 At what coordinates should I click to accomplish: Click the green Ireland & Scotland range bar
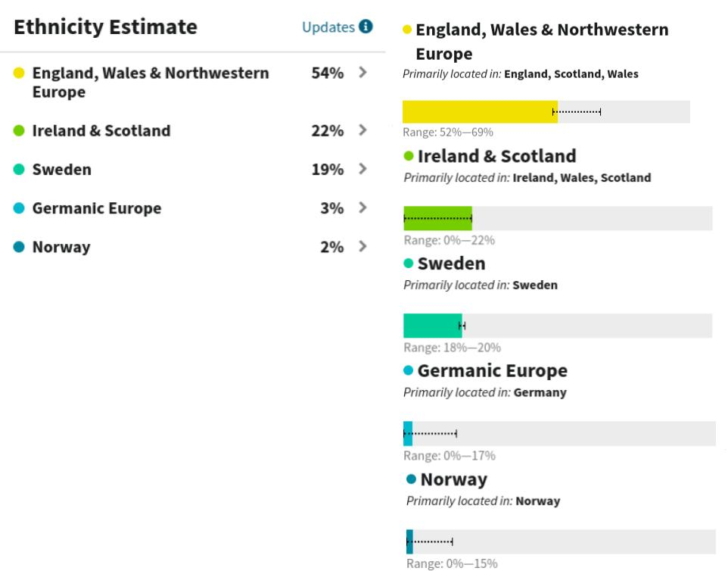coord(558,218)
